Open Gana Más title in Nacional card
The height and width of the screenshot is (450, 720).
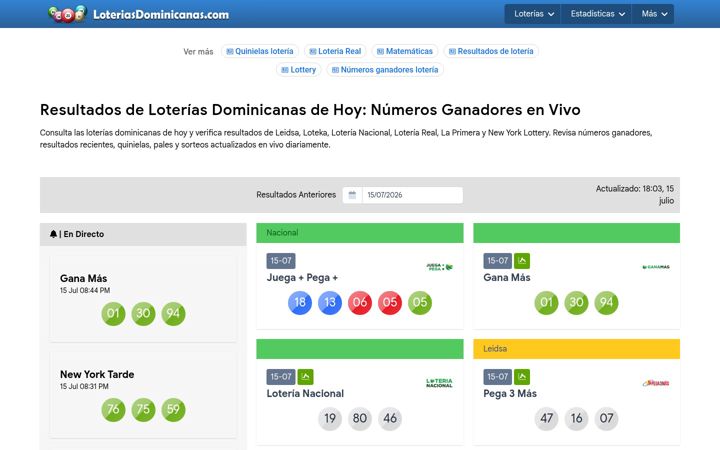[507, 277]
